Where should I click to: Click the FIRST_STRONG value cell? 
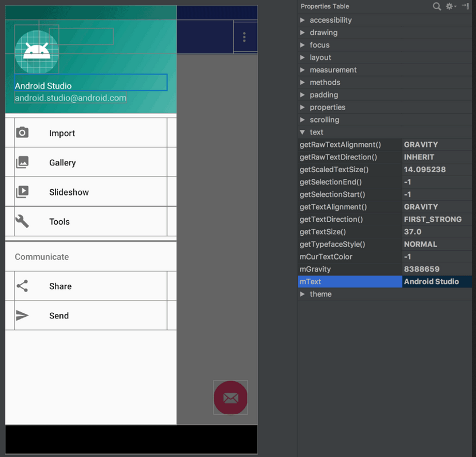[x=437, y=219]
